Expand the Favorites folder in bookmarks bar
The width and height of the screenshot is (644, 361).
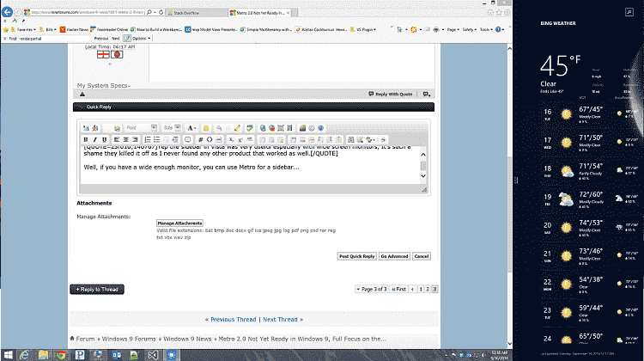[23, 29]
